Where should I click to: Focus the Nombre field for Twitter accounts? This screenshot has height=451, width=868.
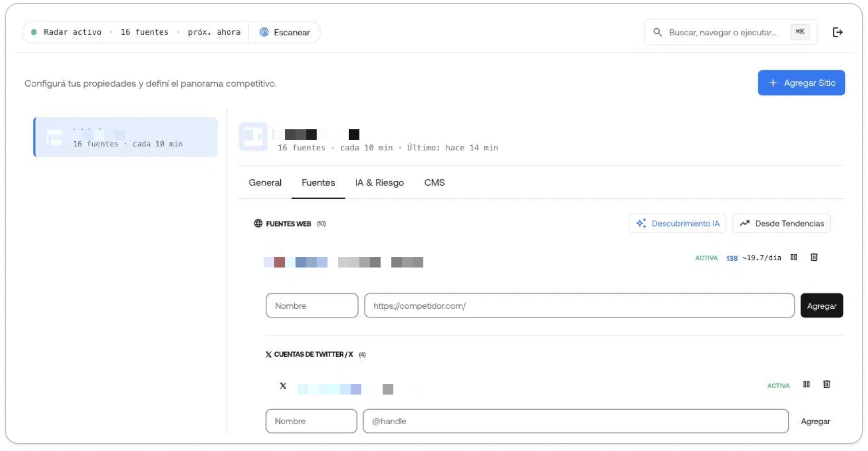point(312,421)
